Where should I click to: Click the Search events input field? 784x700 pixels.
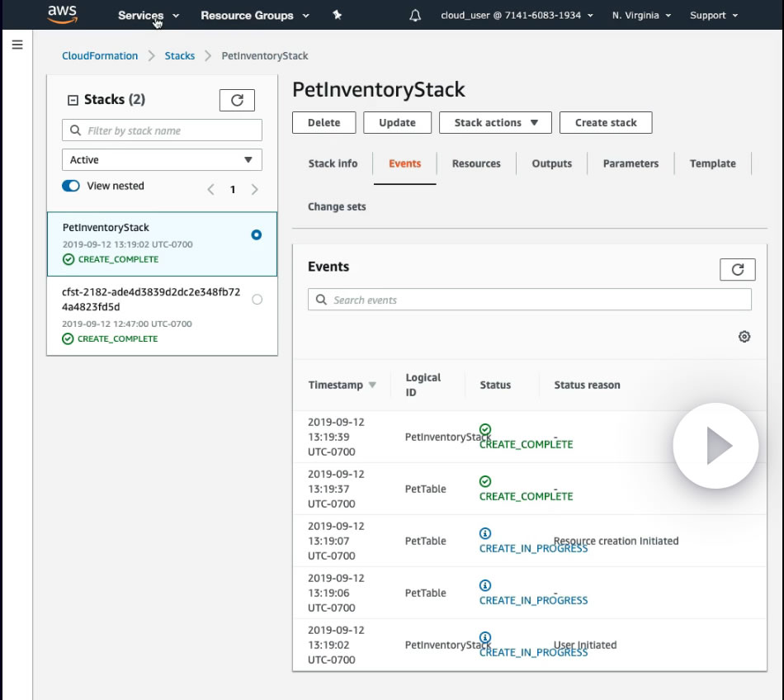tap(530, 300)
